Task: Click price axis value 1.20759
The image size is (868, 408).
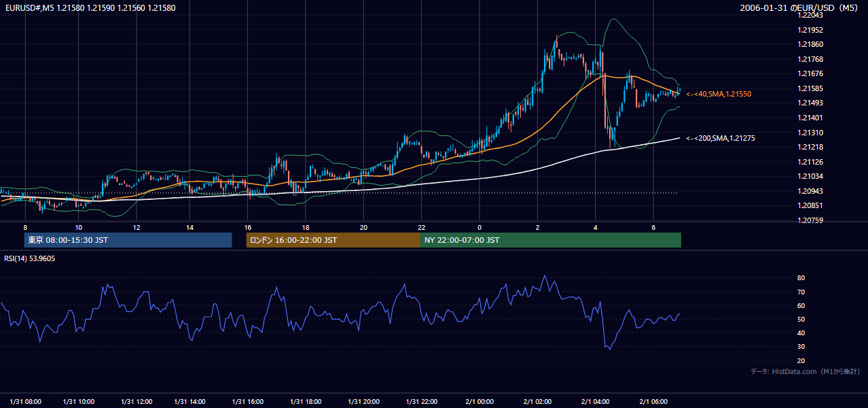Action: 811,220
